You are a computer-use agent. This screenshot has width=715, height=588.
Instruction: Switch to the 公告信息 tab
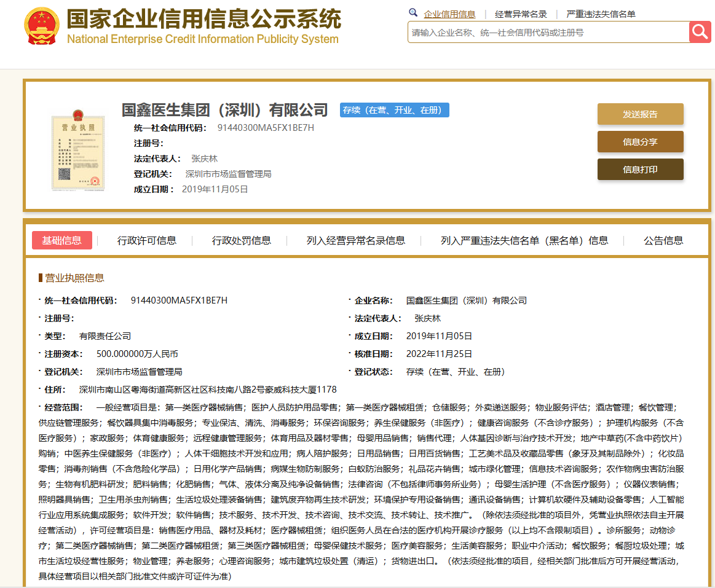(x=663, y=241)
